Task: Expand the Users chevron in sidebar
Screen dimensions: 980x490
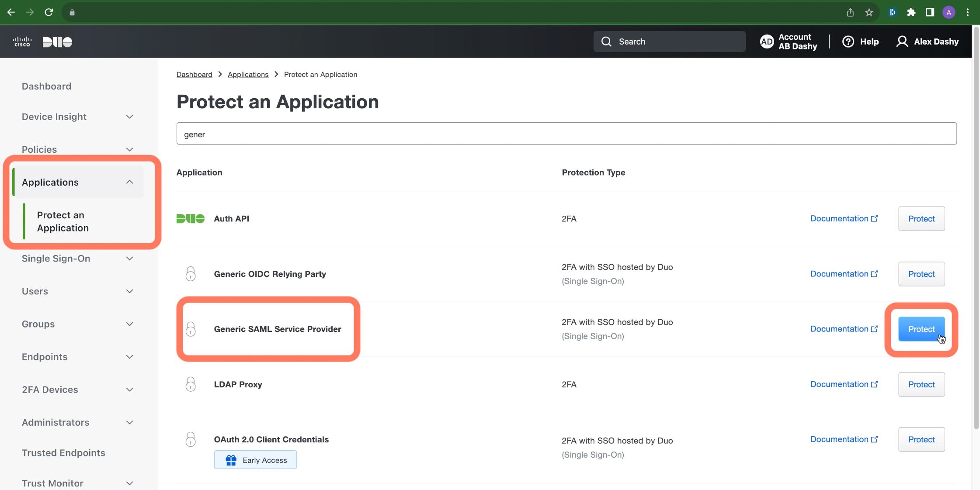Action: (x=129, y=291)
